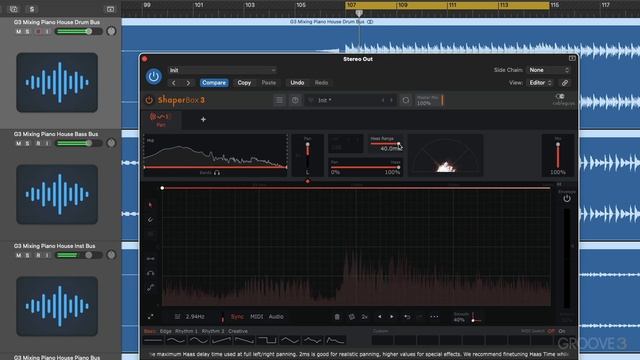Click the randomize dice icon

(x=351, y=317)
